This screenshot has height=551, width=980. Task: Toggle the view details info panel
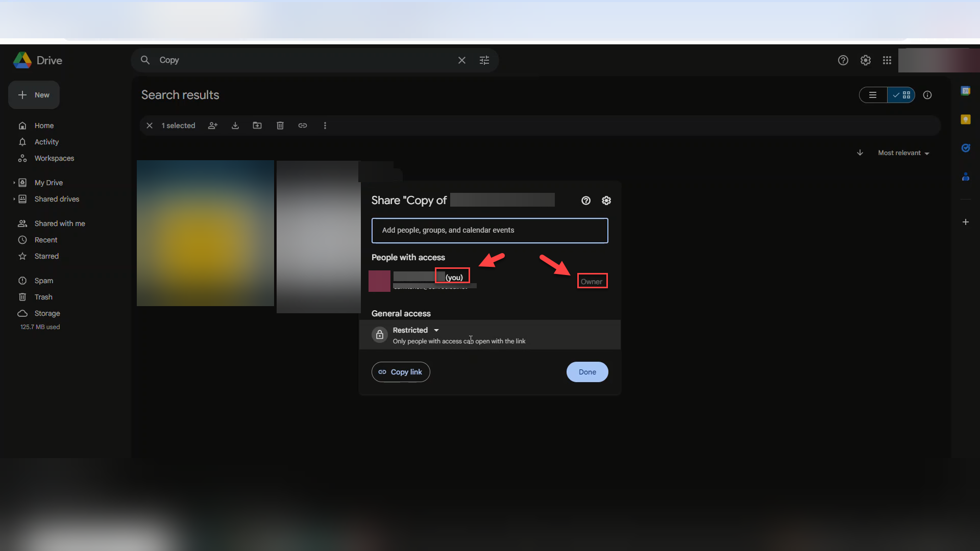point(927,95)
